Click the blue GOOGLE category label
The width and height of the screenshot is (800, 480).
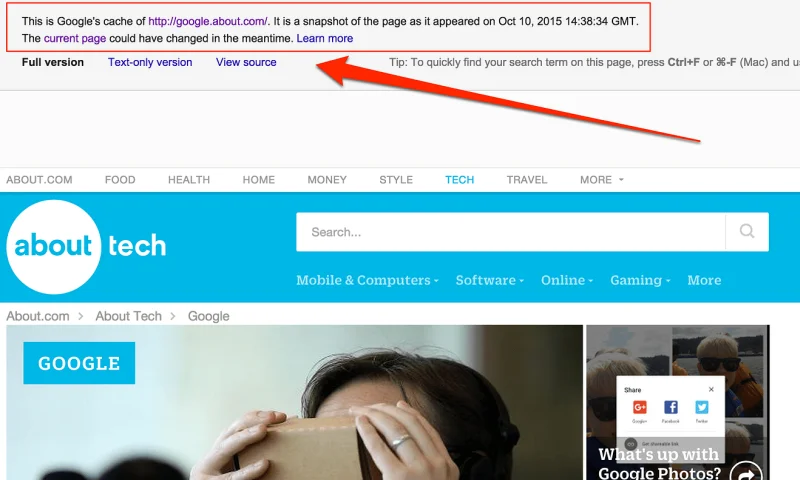point(79,364)
